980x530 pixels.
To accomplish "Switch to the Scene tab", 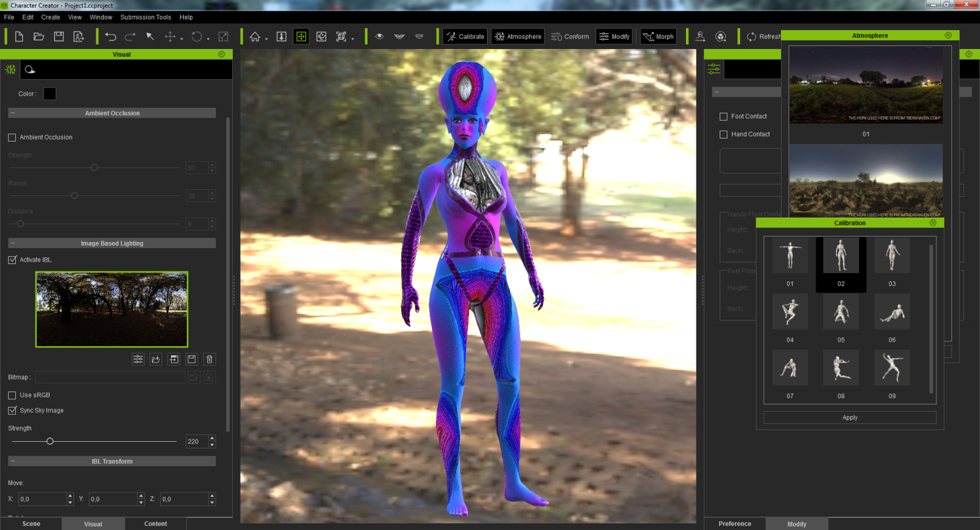I will tap(31, 524).
